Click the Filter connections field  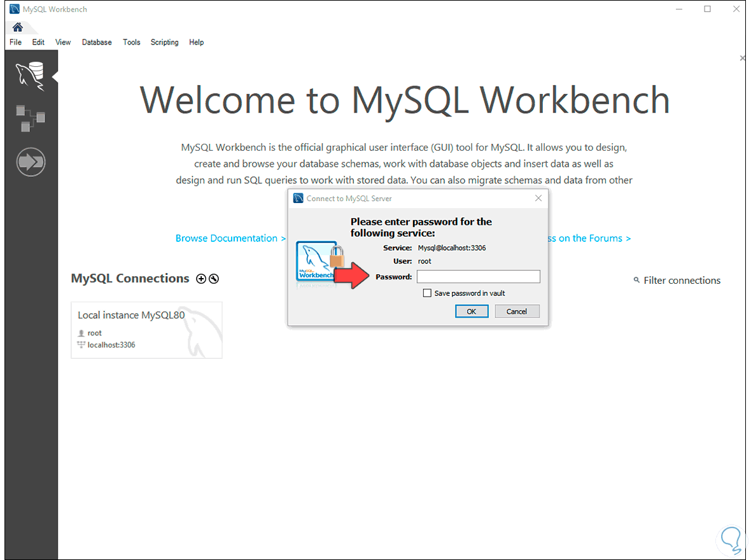point(682,280)
